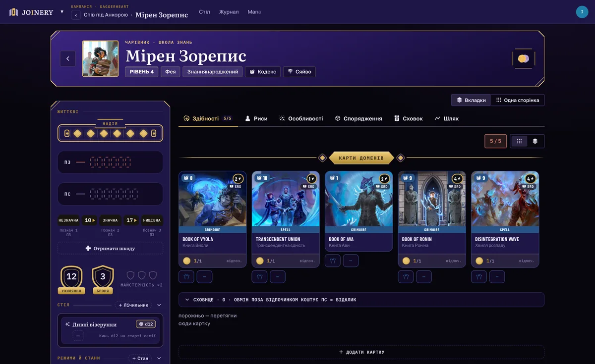Image resolution: width=595 pixels, height=364 pixels.
Task: Select the Сховок tab
Action: pyautogui.click(x=409, y=119)
